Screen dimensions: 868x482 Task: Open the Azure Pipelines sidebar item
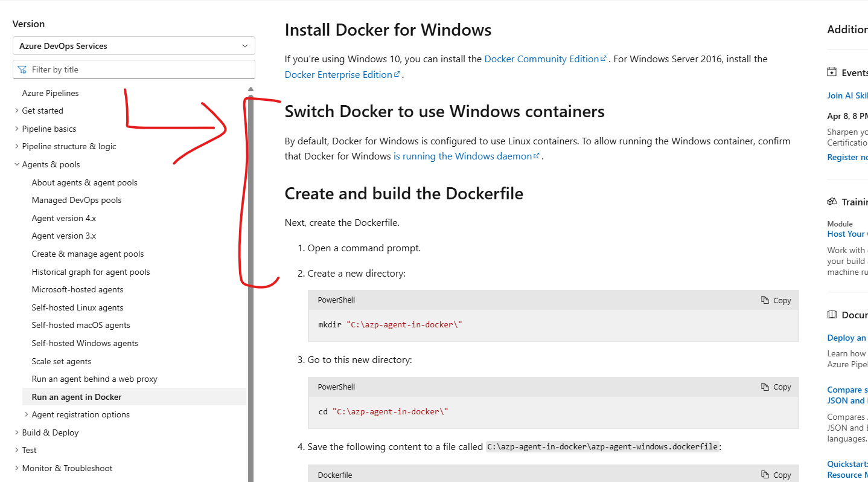[x=51, y=93]
